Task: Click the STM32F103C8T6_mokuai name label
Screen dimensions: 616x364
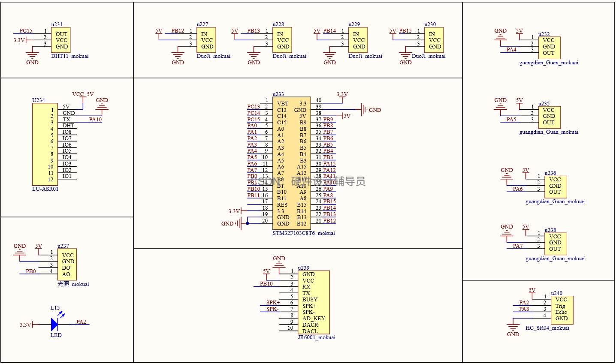Action: click(x=304, y=233)
